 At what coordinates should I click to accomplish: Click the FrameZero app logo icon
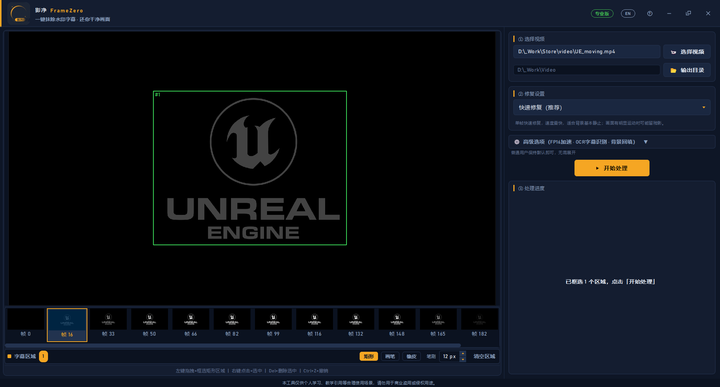tap(19, 13)
